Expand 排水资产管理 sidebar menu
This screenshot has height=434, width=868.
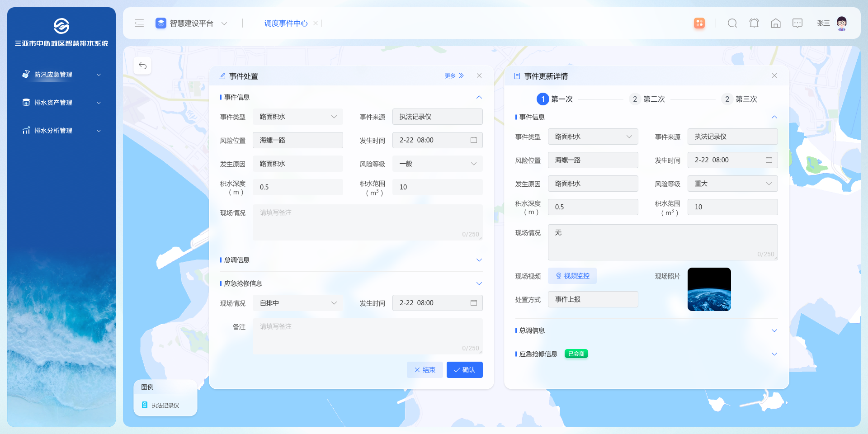tap(61, 103)
